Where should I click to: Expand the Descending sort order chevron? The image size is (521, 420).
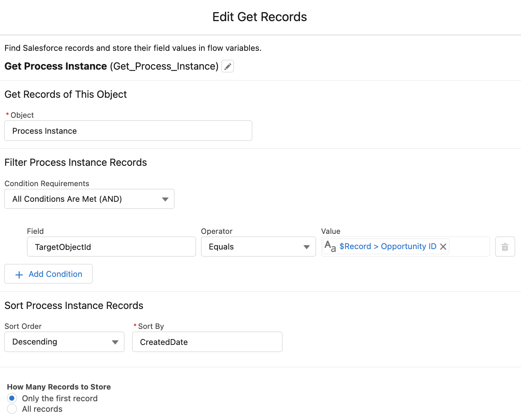click(115, 341)
